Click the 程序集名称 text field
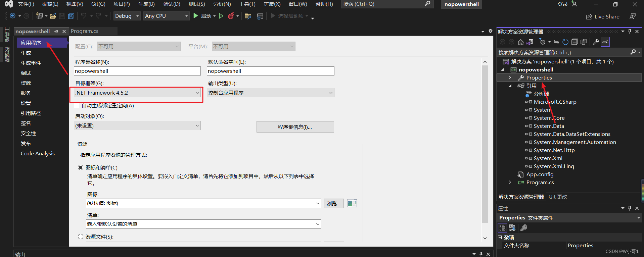The width and height of the screenshot is (644, 257). [137, 71]
